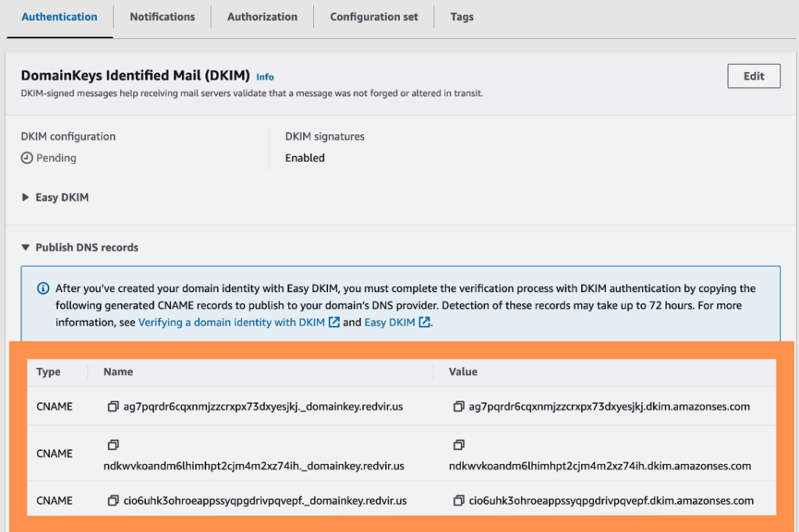
Task: Copy the ndkwvkoandm _domainkey record name
Action: pos(112,445)
